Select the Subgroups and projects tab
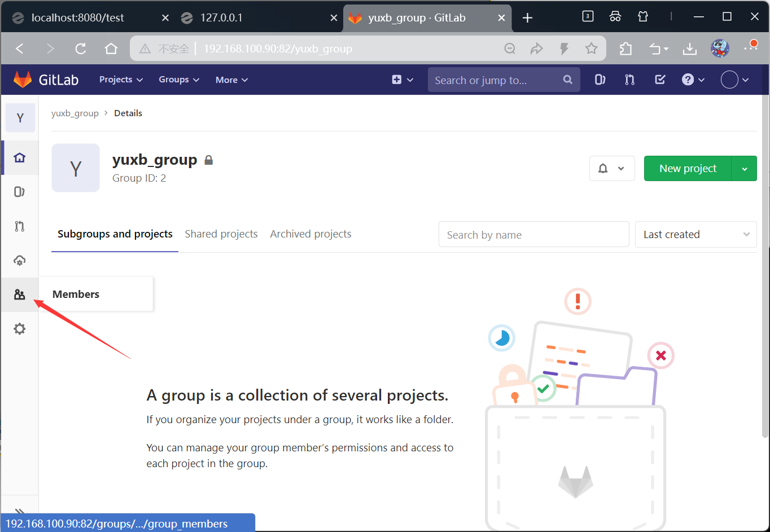Viewport: 770px width, 532px height. pos(115,234)
